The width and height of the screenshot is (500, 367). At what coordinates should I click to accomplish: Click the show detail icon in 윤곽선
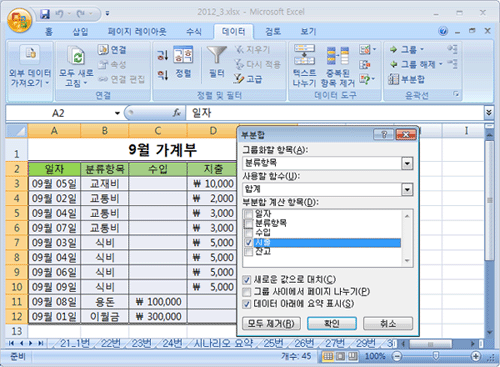(452, 49)
